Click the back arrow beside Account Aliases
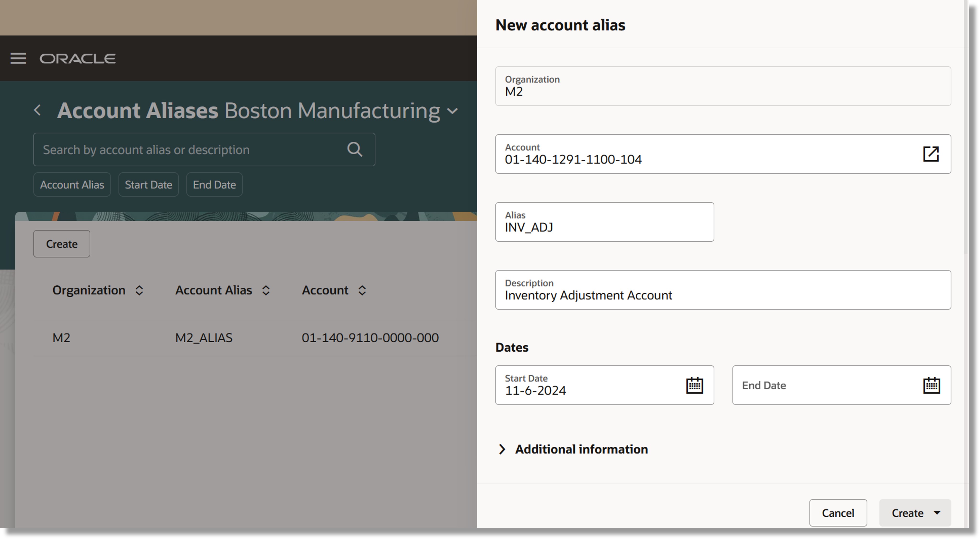 point(37,110)
